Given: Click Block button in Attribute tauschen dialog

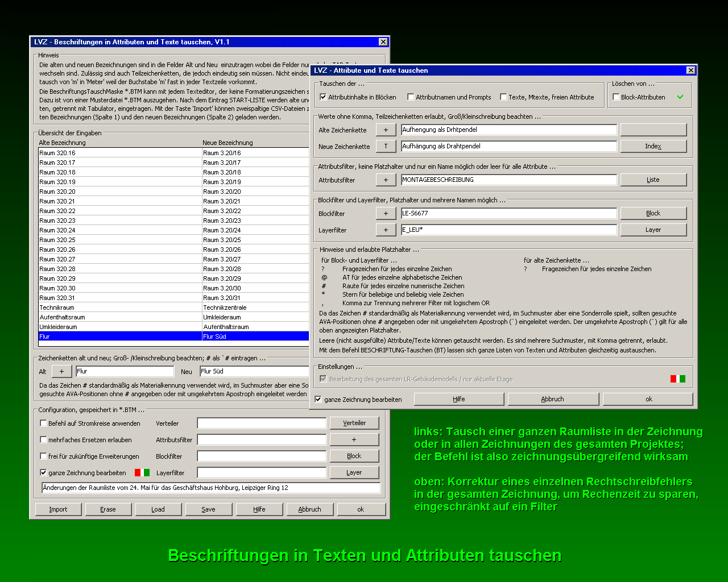Looking at the screenshot, I should coord(653,214).
